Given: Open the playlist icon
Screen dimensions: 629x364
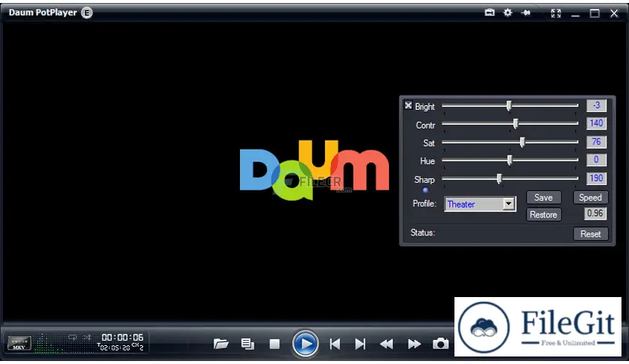Looking at the screenshot, I should (x=248, y=344).
